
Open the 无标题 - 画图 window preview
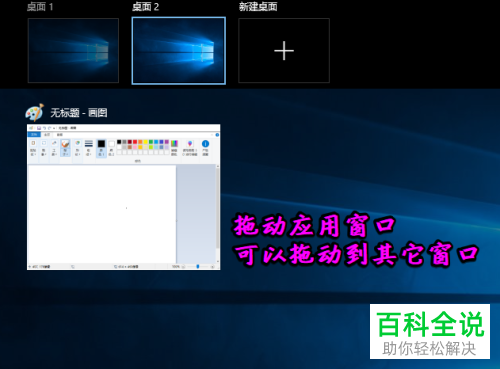point(124,197)
